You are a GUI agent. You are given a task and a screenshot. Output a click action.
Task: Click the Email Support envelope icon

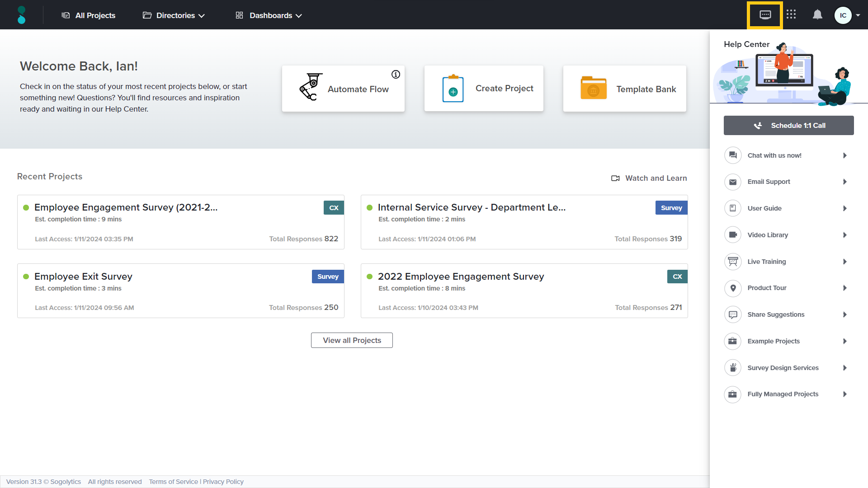pyautogui.click(x=733, y=182)
